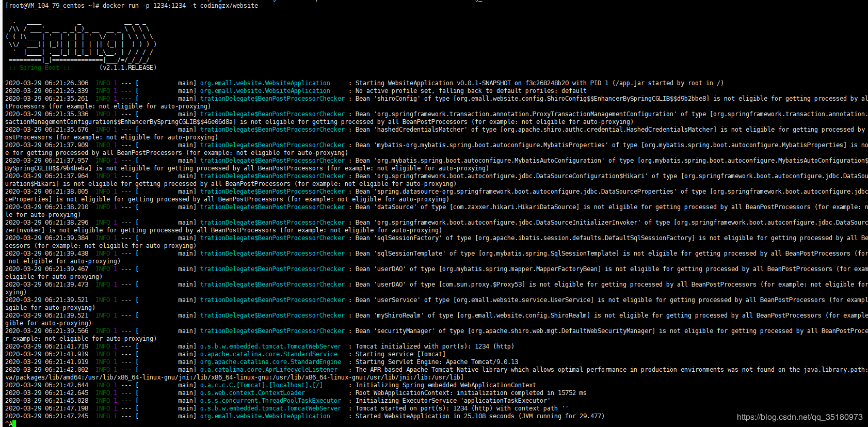Screen dimensions: 868x427
Task: Click the green terminal cursor at bottom
Action: click(14, 424)
